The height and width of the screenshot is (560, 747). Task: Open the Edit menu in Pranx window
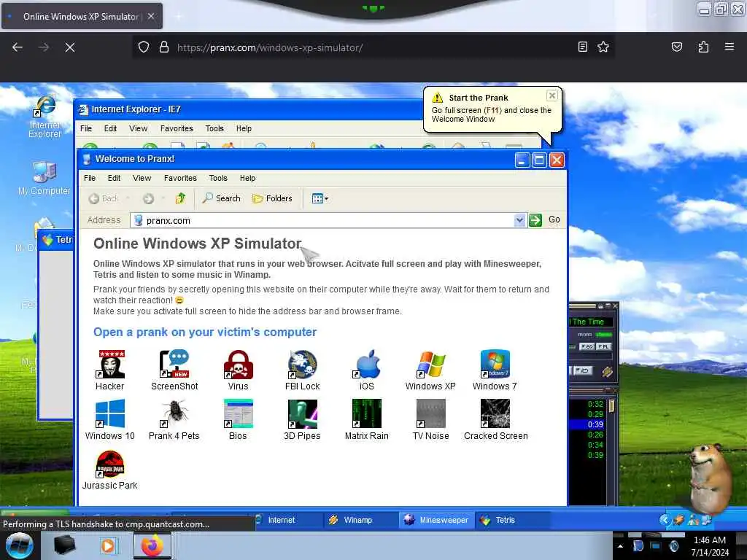pos(114,178)
